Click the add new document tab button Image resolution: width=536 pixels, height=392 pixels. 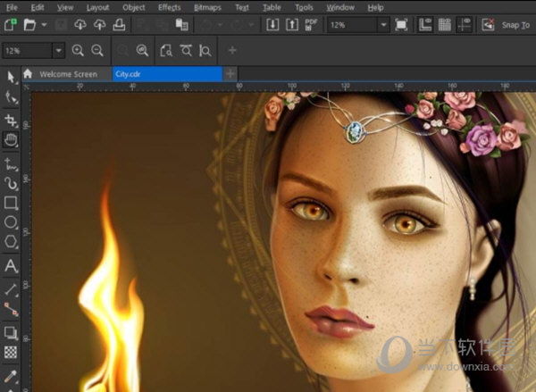(x=230, y=74)
